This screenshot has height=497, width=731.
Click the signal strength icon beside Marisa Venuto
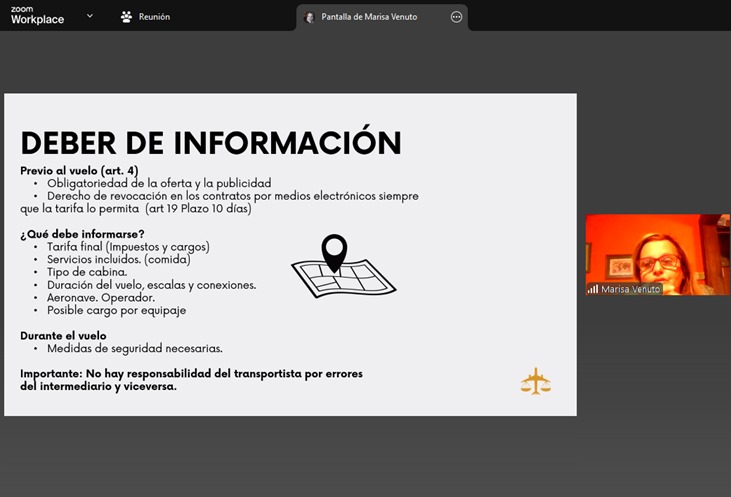tap(593, 289)
